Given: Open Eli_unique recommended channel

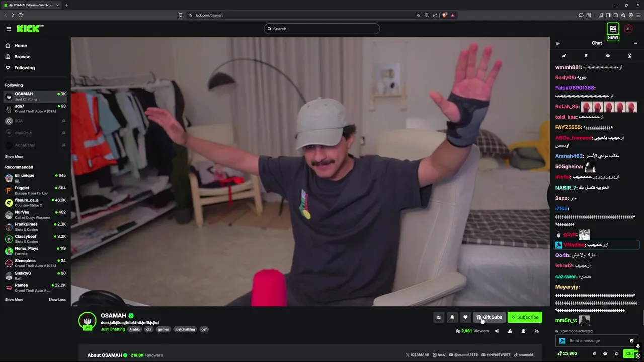Looking at the screenshot, I should click(x=35, y=178).
